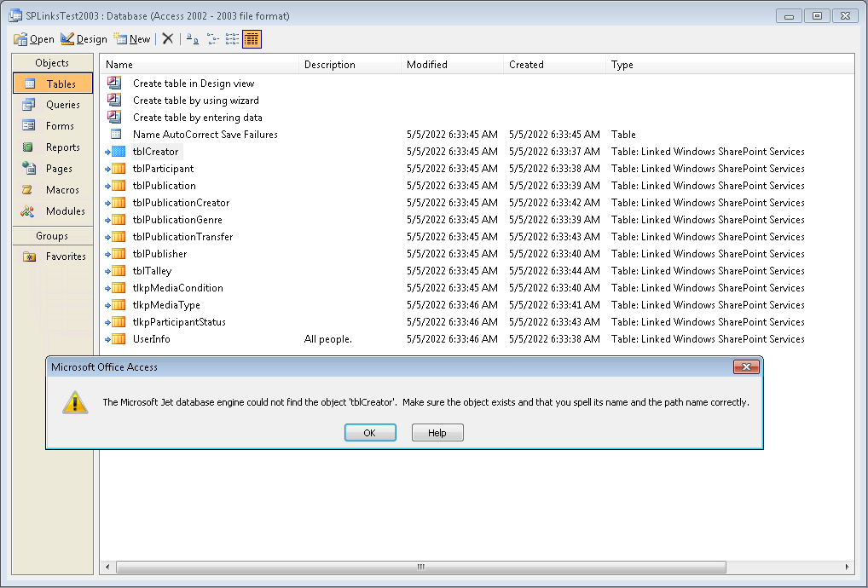Click the tlkpMediaCondition linked table icon
Viewport: 868px width, 588px height.
pyautogui.click(x=116, y=288)
